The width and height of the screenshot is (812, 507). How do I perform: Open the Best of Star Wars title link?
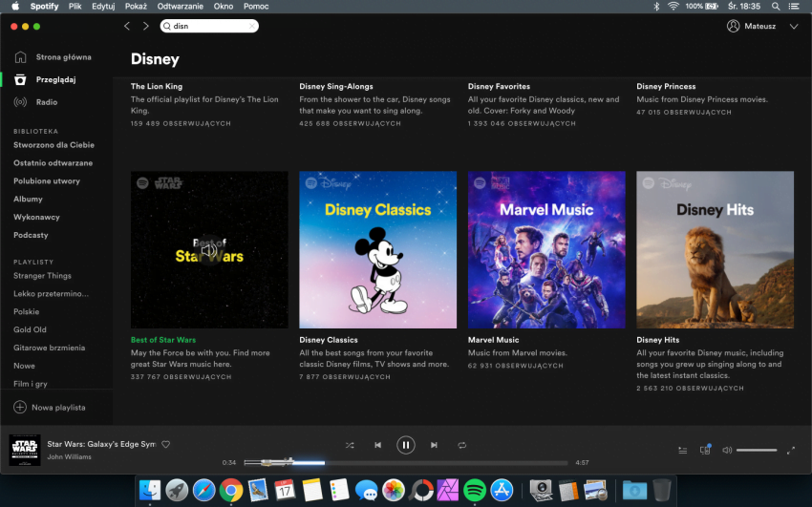click(163, 340)
